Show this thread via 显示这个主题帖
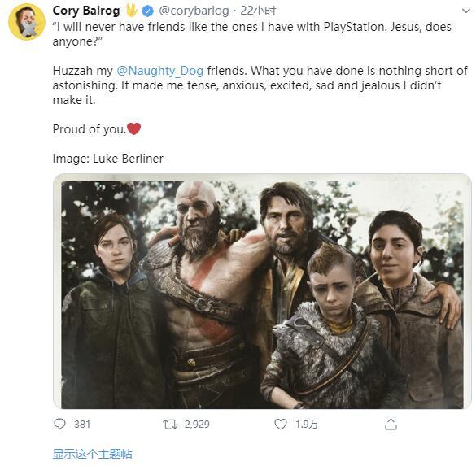 pyautogui.click(x=92, y=454)
